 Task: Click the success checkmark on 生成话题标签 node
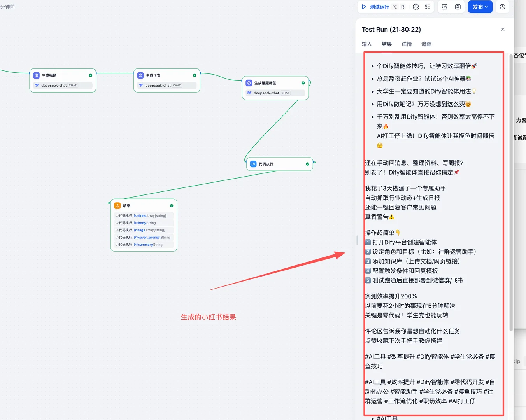(303, 83)
